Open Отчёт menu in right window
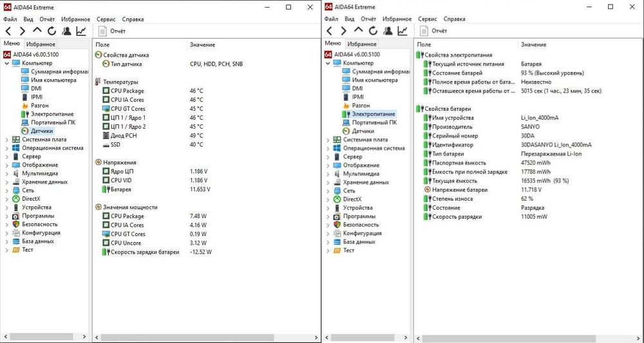 pyautogui.click(x=368, y=19)
